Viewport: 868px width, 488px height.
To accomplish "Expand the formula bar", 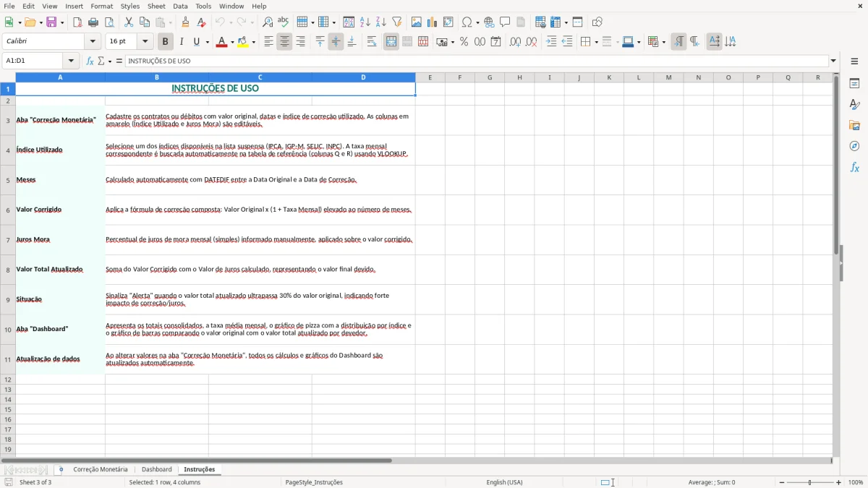I will coord(833,61).
